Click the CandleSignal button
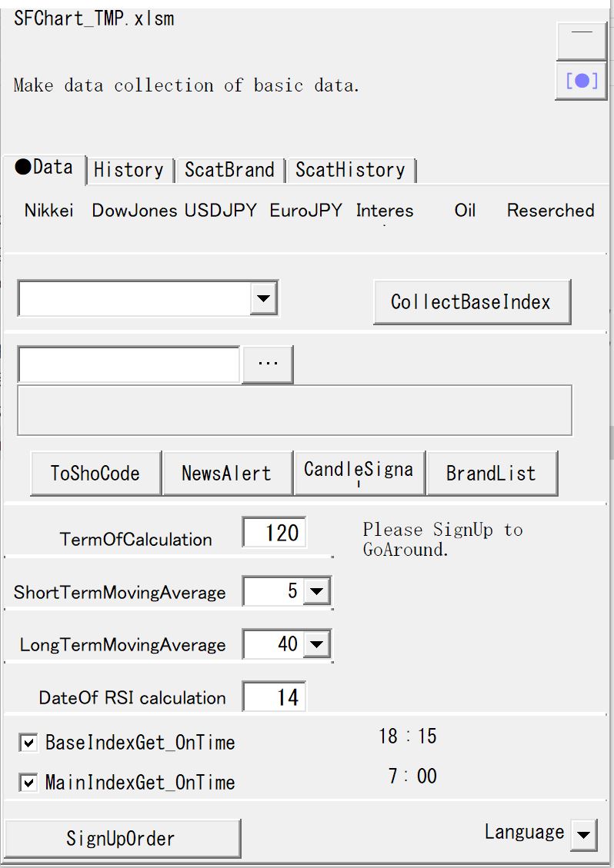 (359, 472)
